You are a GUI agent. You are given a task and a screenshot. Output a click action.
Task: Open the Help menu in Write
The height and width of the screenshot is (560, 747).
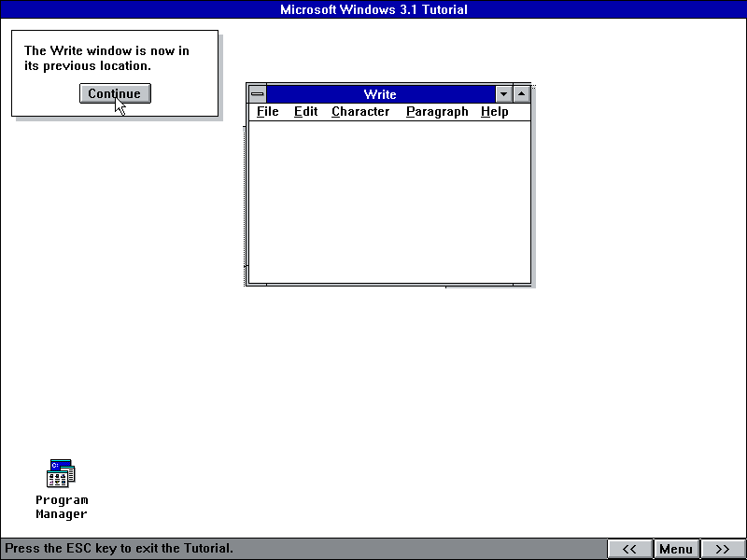click(495, 112)
